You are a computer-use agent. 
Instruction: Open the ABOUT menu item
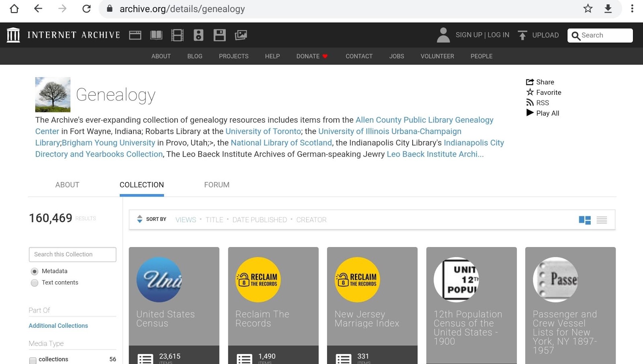click(161, 56)
